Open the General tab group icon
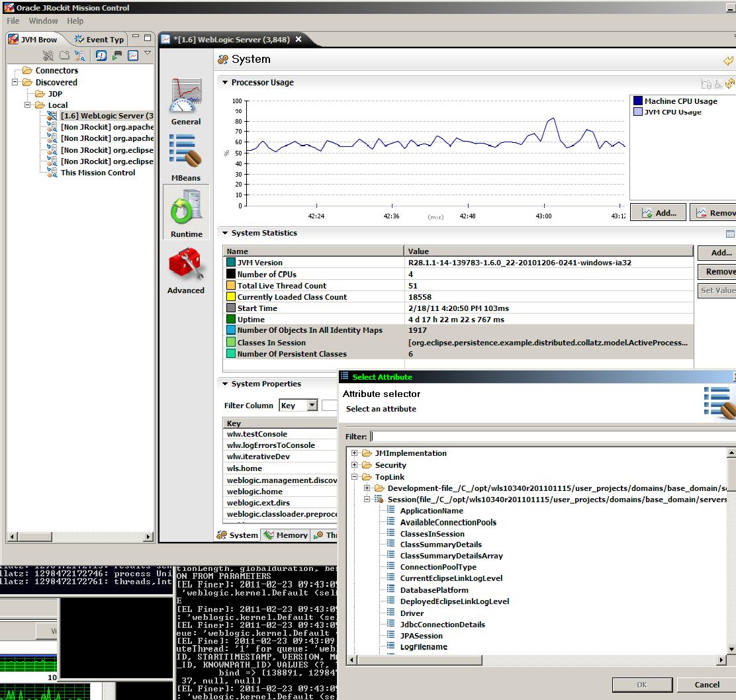The height and width of the screenshot is (700, 736). [x=186, y=95]
